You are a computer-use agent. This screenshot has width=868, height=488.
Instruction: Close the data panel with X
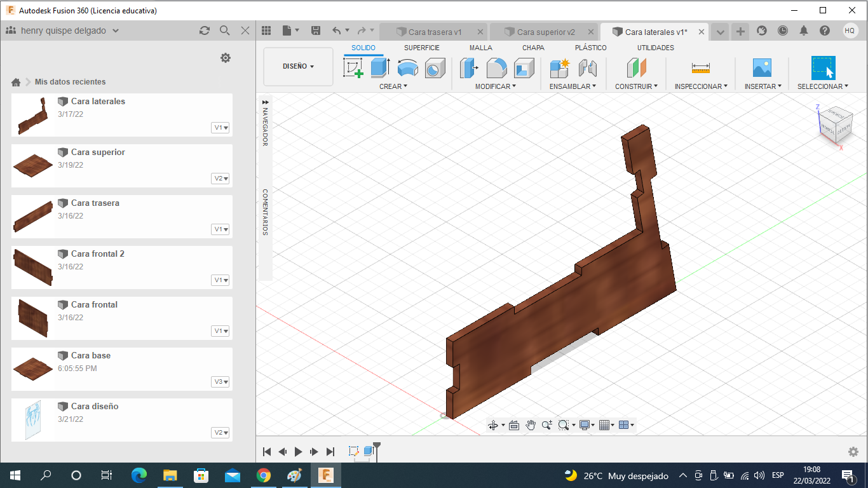click(245, 30)
